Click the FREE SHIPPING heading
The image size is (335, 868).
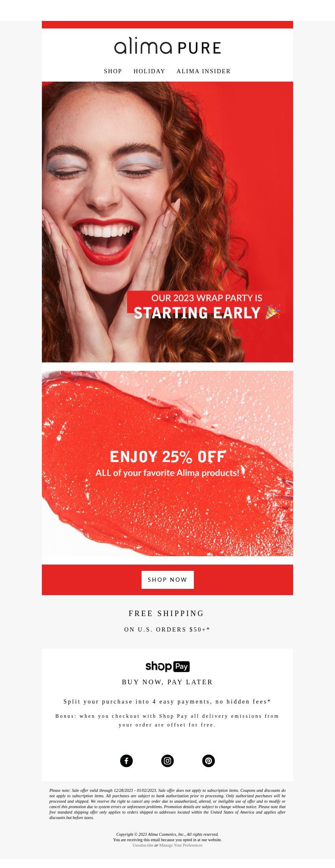click(167, 614)
